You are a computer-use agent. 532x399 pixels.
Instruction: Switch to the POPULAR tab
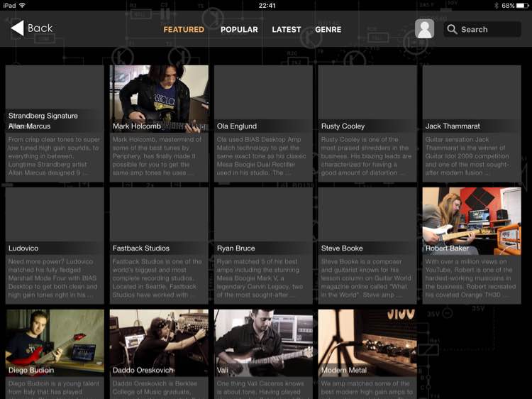tap(239, 30)
